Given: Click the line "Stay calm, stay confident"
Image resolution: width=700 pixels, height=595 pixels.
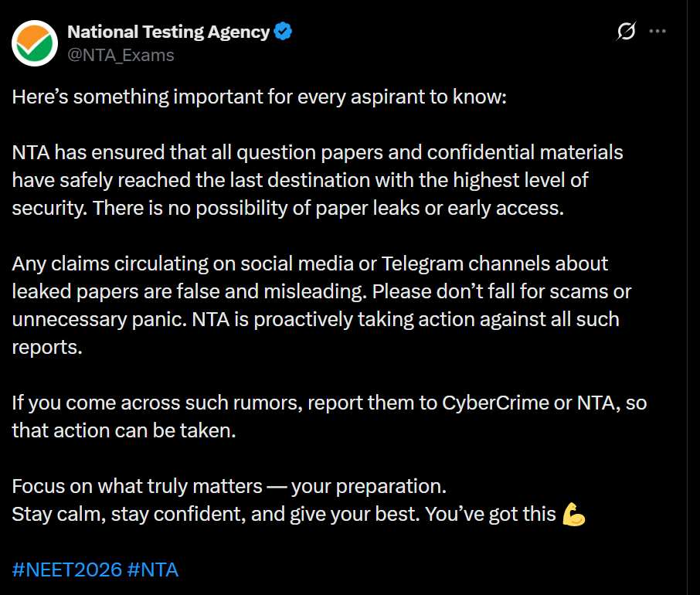Looking at the screenshot, I should click(283, 514).
